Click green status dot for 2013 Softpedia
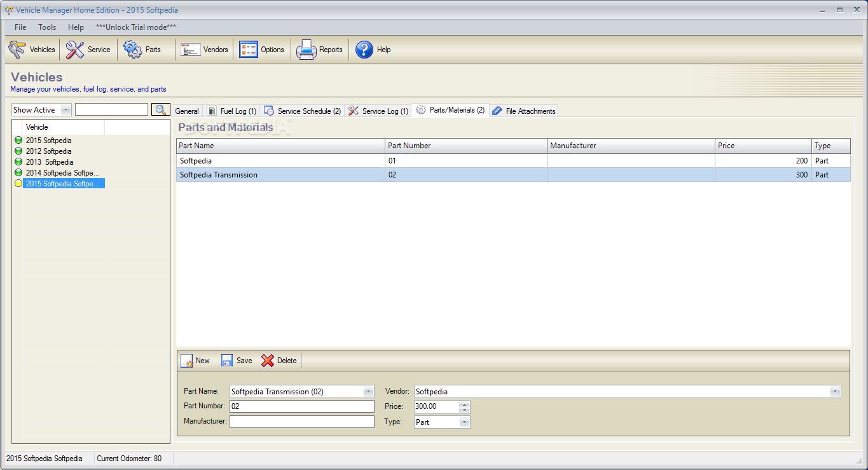Screen dimensions: 868x470 click(x=18, y=162)
